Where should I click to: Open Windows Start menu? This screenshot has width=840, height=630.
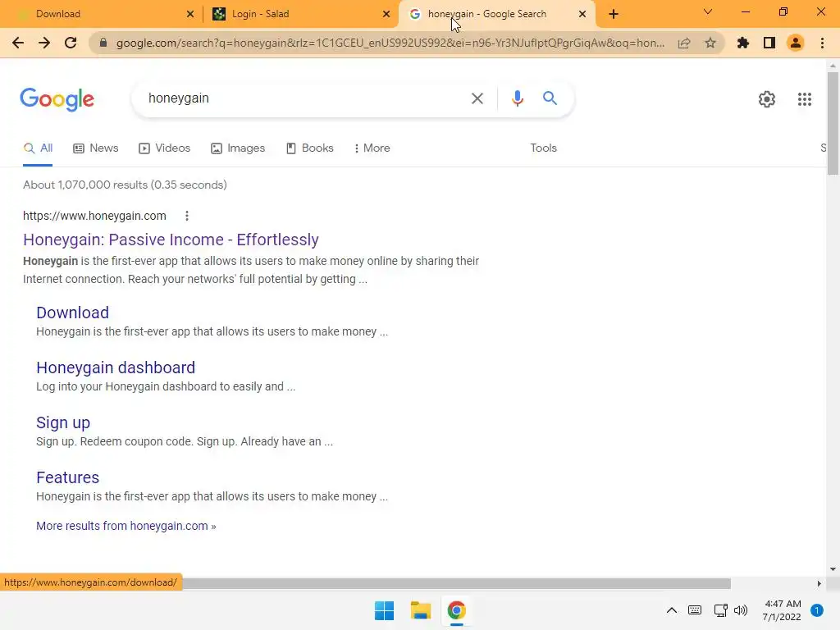tap(384, 610)
